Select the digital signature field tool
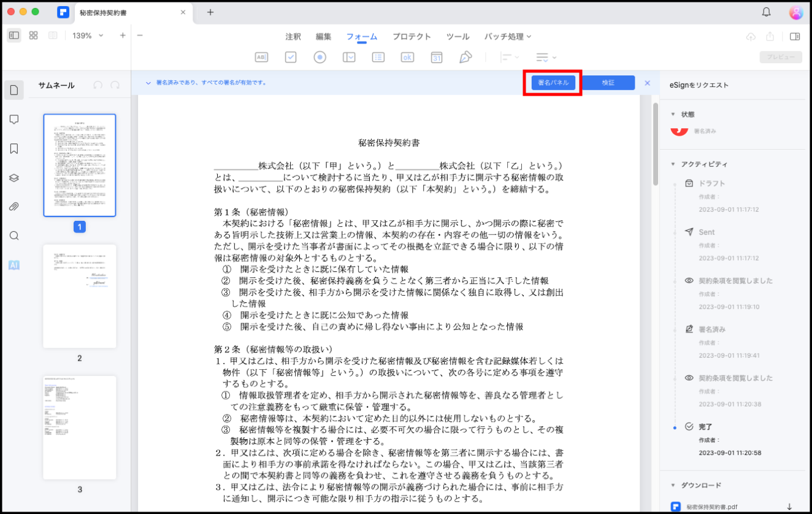This screenshot has height=514, width=812. pyautogui.click(x=465, y=57)
